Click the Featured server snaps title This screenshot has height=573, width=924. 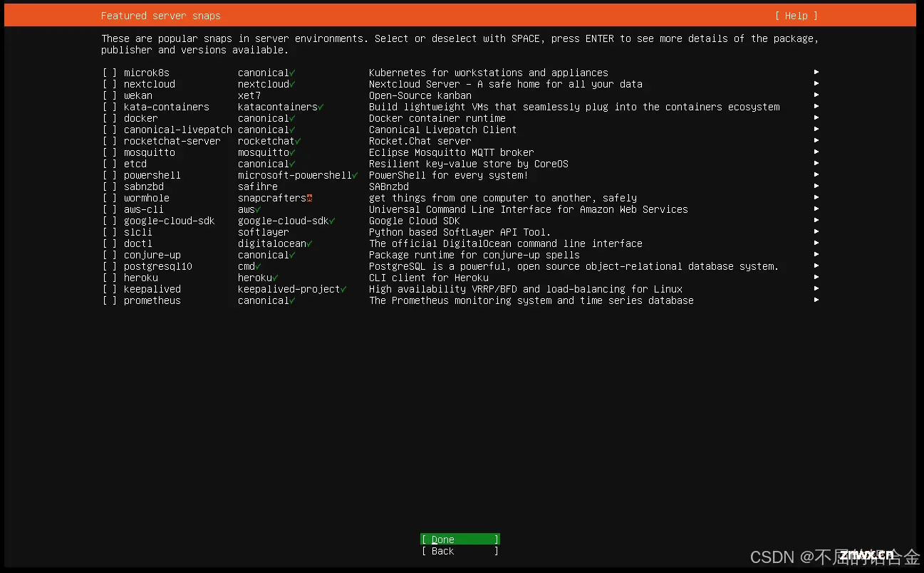tap(161, 16)
